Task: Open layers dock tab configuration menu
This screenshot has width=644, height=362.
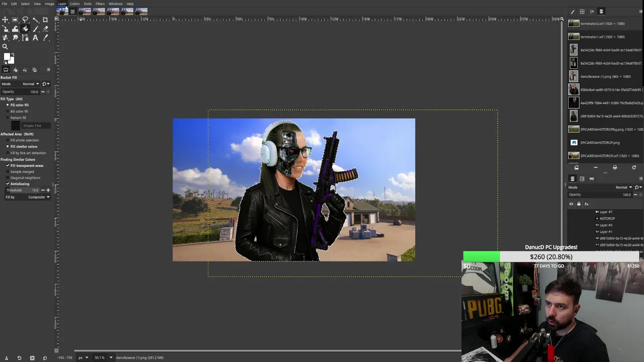Action: [x=640, y=178]
